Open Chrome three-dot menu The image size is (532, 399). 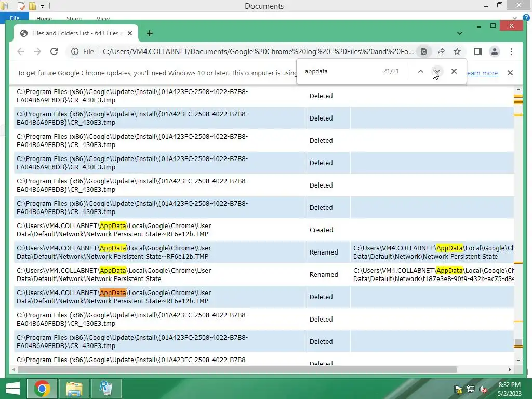[x=511, y=51]
